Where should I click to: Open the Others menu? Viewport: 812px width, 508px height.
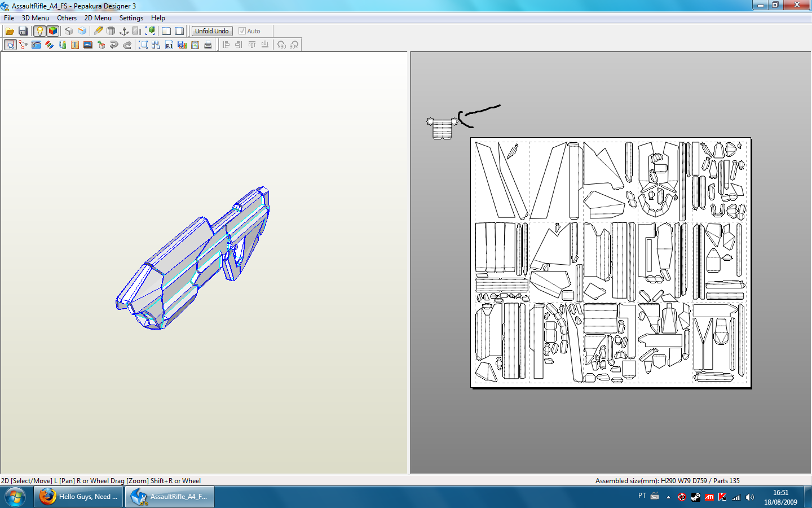pos(67,18)
